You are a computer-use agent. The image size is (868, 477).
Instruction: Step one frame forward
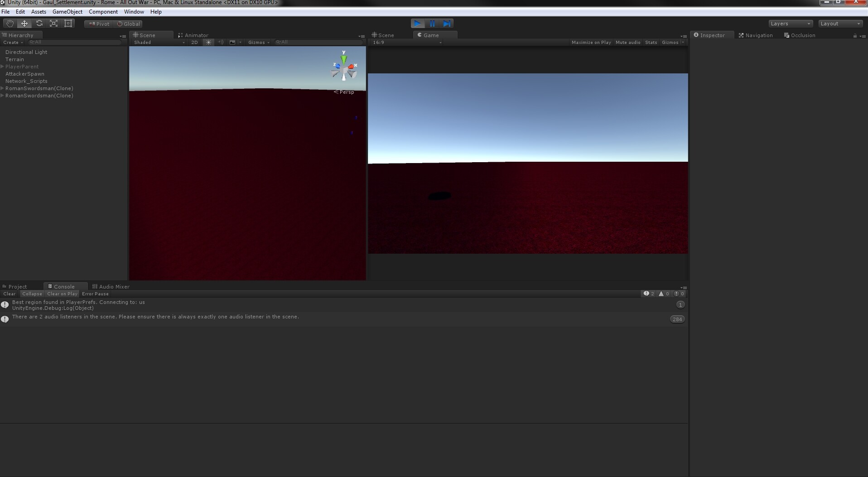pyautogui.click(x=448, y=23)
